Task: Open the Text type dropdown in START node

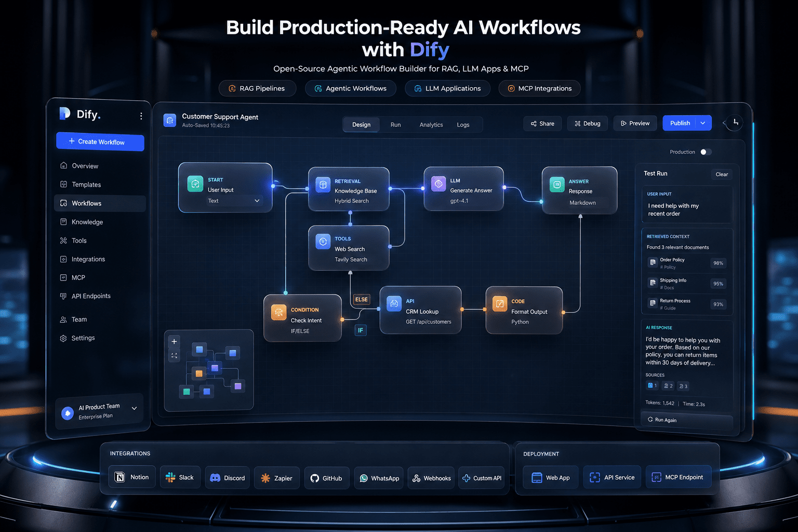Action: [x=234, y=201]
